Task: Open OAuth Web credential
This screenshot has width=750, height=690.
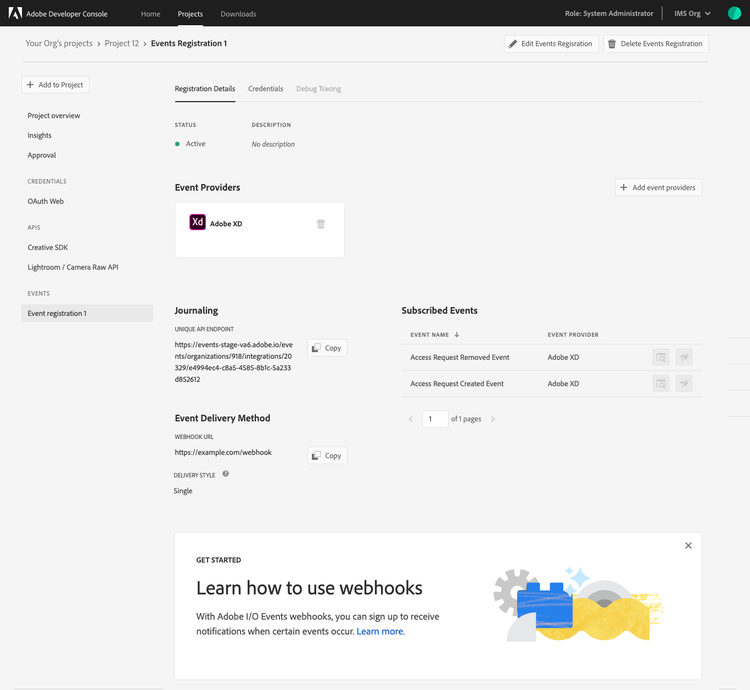Action: click(45, 201)
